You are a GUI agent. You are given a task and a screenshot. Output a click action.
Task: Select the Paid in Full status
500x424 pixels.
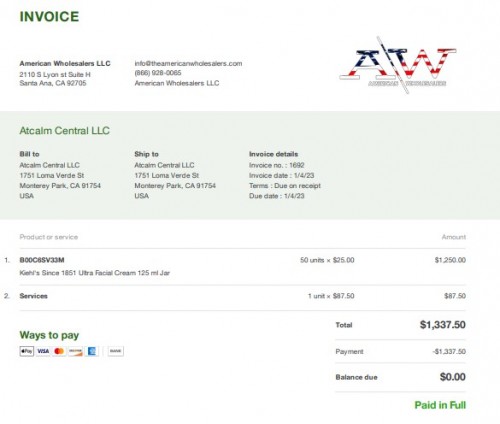click(440, 405)
